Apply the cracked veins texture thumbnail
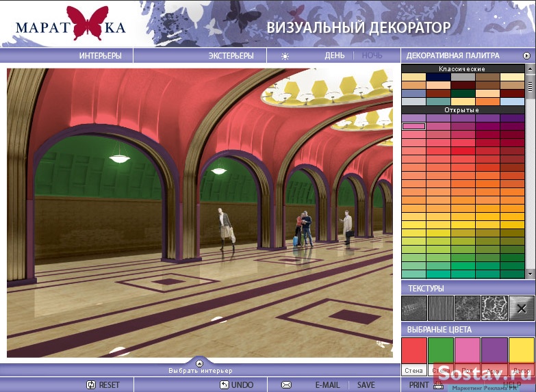The height and width of the screenshot is (392, 536). click(x=494, y=309)
